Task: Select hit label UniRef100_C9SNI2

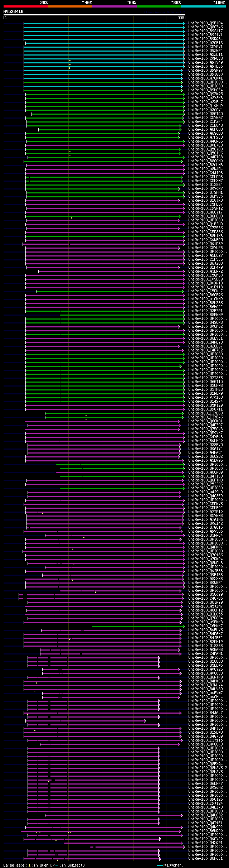Action: (x=205, y=208)
